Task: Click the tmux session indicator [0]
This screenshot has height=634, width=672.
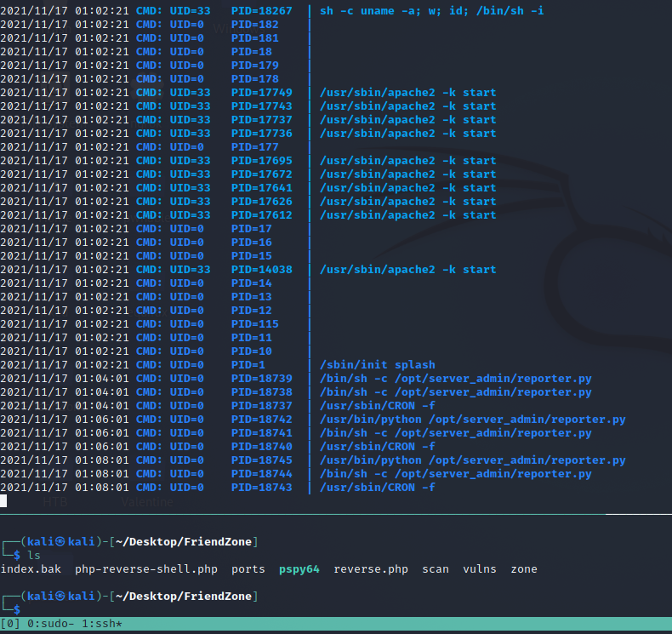Action: (x=10, y=625)
